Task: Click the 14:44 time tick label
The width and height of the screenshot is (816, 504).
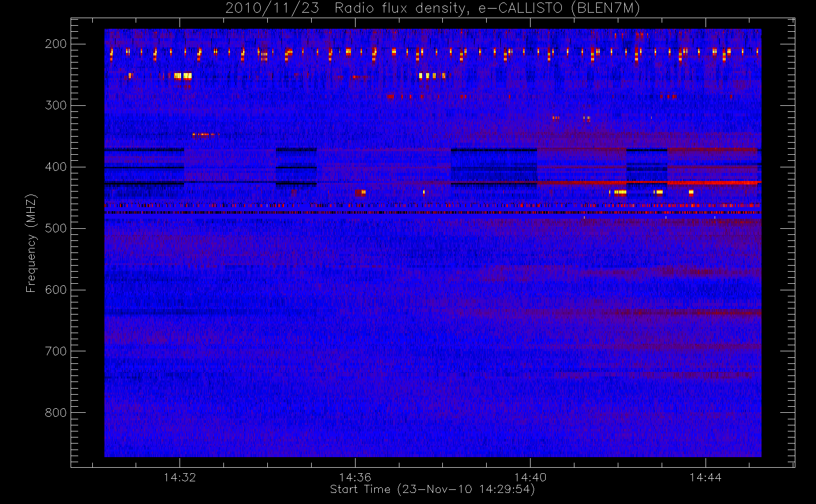Action: [x=705, y=477]
